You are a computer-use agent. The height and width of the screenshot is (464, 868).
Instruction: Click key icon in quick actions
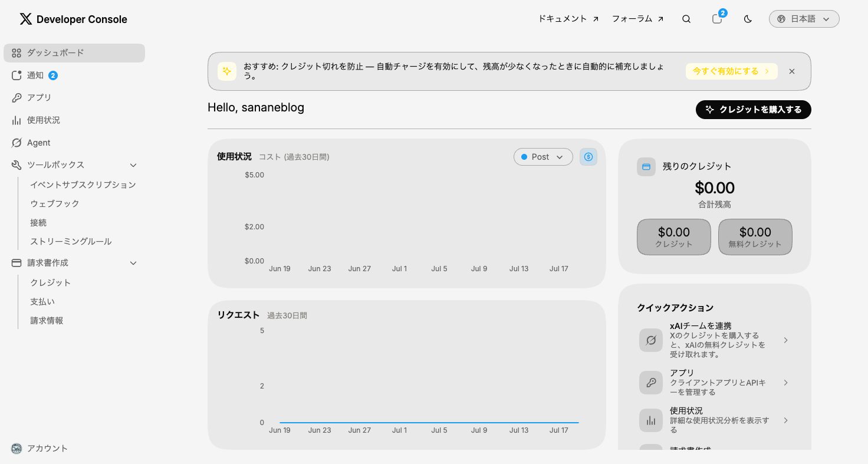pos(651,383)
